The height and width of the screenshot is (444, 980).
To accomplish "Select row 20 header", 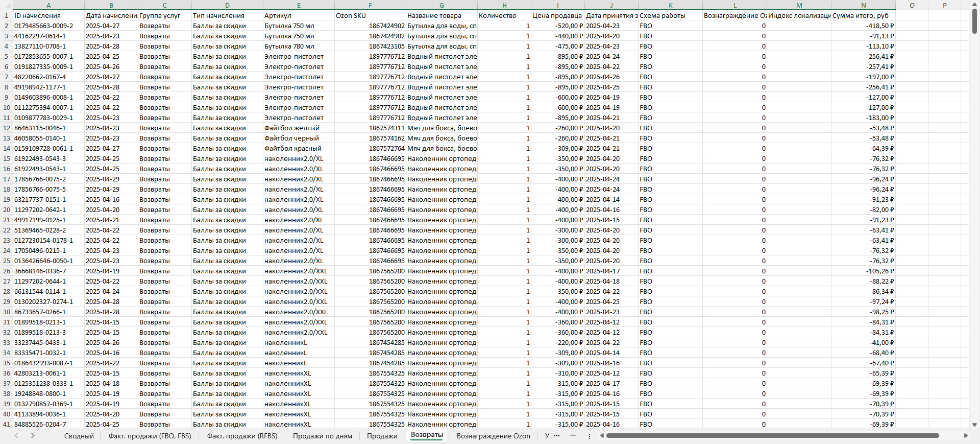I will (x=6, y=209).
